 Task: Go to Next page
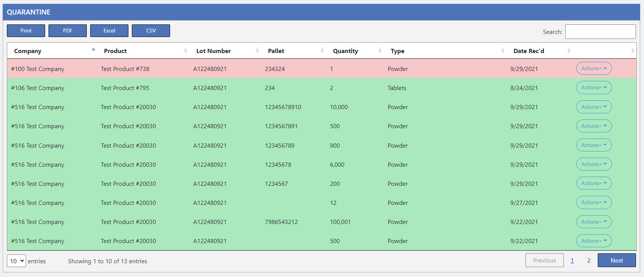(x=617, y=260)
